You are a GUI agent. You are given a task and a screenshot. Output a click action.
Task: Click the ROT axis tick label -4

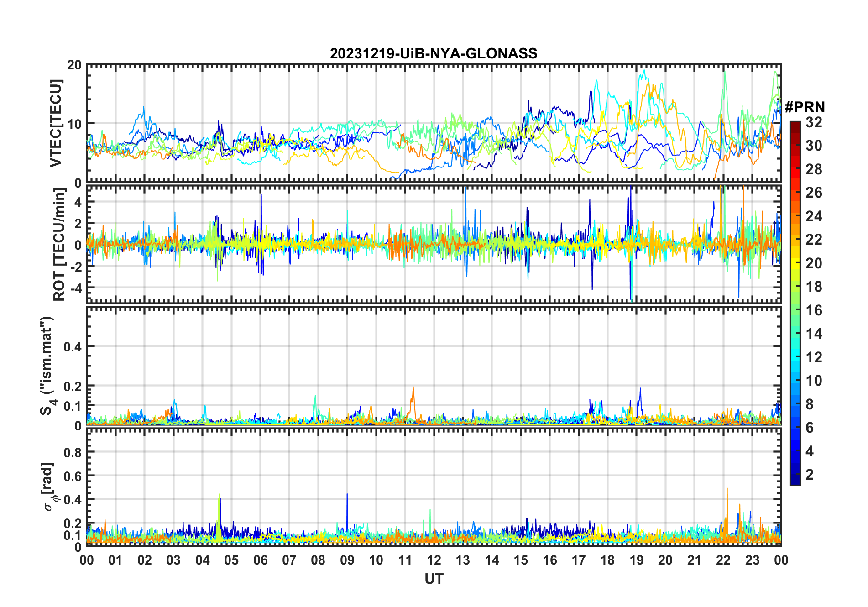[76, 288]
